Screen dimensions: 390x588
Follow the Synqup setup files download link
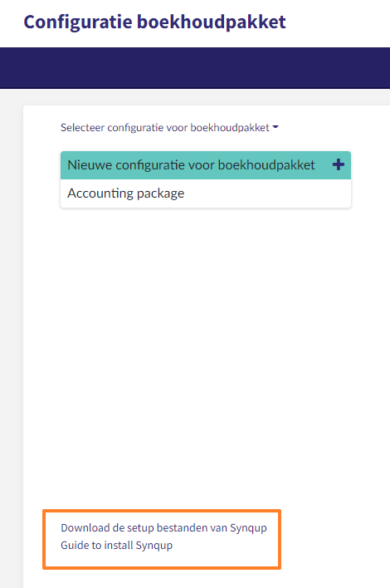click(163, 527)
